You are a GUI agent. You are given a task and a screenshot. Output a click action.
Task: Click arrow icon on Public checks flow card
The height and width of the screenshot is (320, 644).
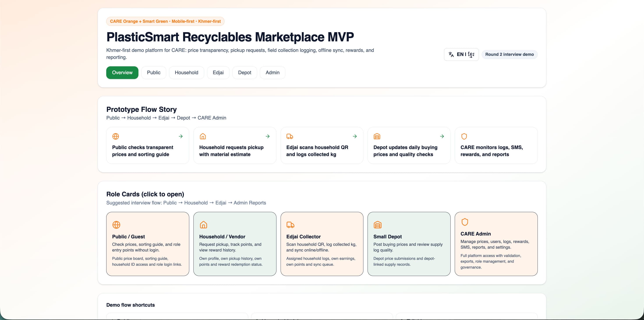(x=181, y=136)
